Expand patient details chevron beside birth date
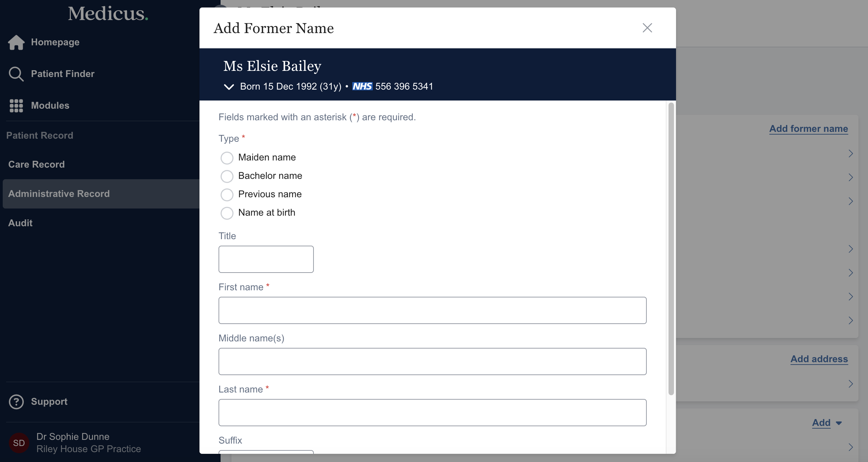 229,87
